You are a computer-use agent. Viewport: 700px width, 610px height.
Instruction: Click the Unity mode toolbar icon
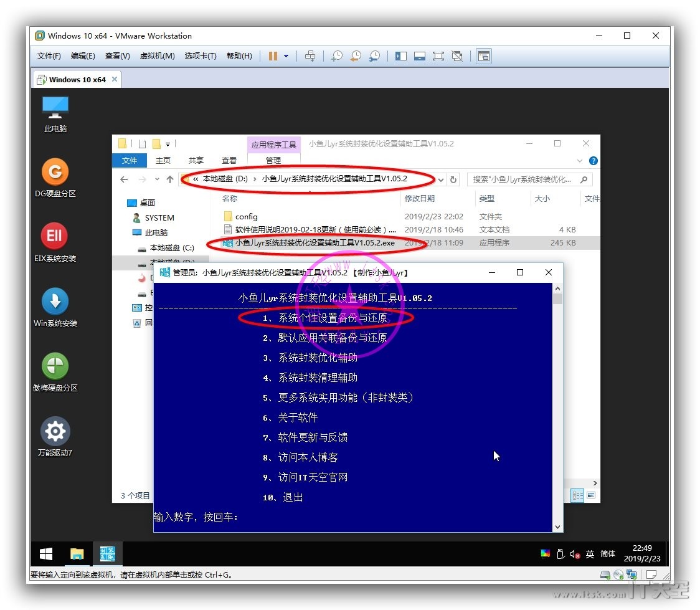click(457, 56)
